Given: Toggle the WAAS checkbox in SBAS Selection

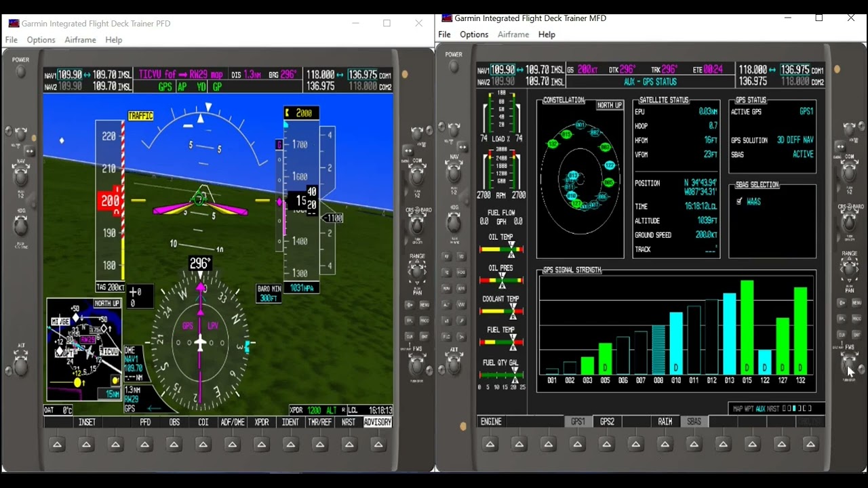Looking at the screenshot, I should (x=740, y=201).
